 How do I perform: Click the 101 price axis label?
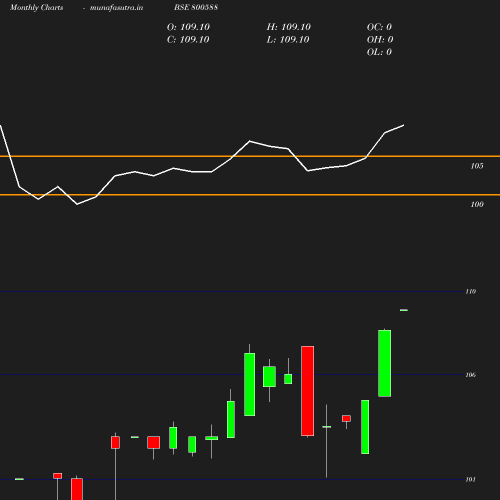point(471,480)
